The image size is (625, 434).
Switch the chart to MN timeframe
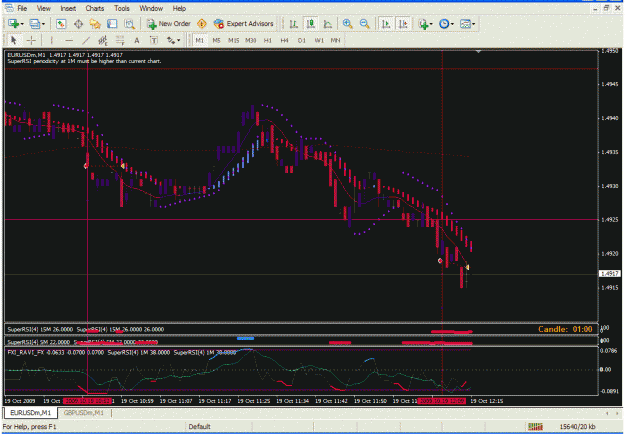[x=335, y=40]
